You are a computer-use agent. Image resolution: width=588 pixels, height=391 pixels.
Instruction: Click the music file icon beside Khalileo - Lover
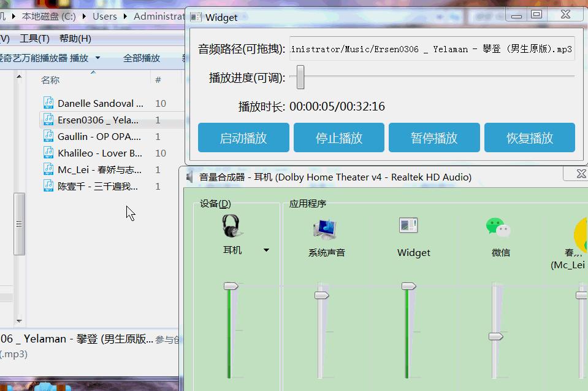48,153
